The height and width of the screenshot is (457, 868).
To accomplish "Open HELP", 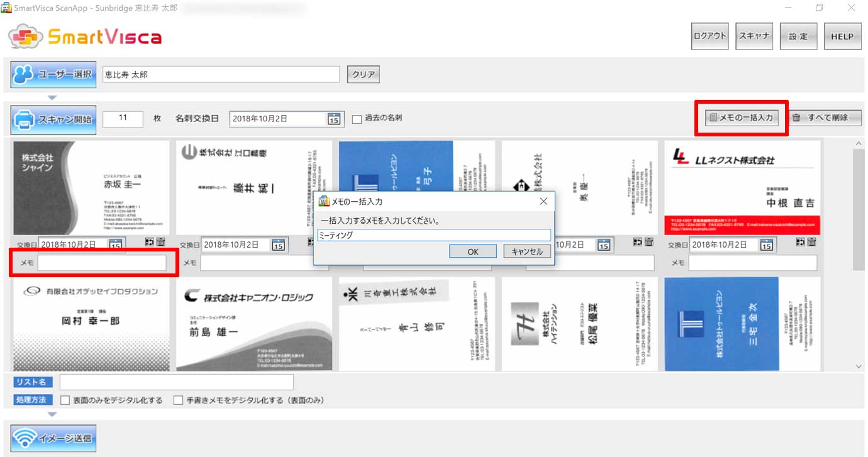I will (842, 36).
